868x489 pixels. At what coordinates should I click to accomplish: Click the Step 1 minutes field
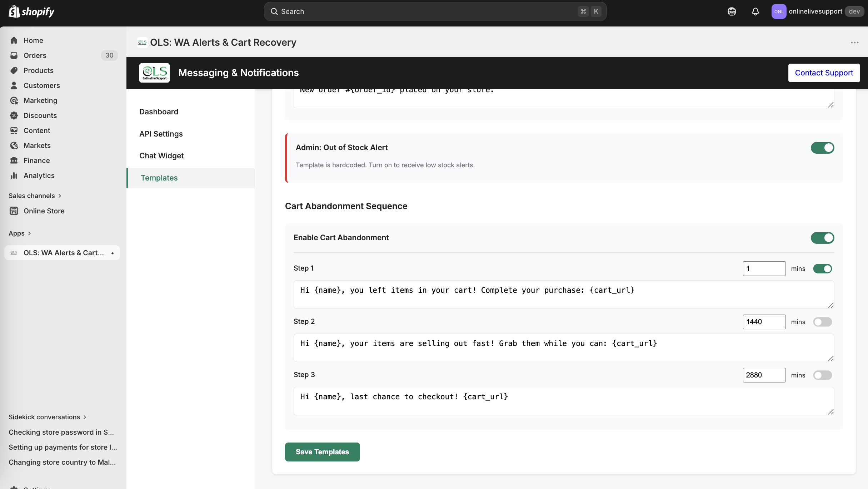pos(764,269)
